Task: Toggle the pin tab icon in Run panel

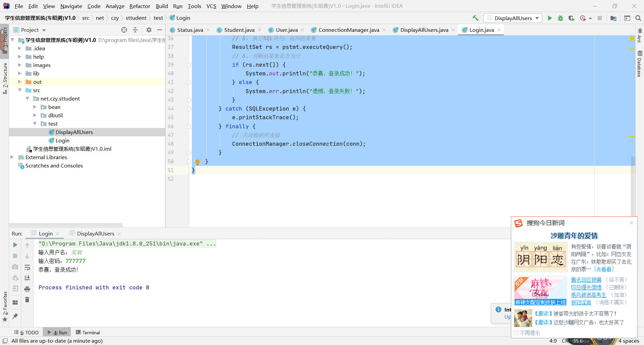Action: pos(15,316)
